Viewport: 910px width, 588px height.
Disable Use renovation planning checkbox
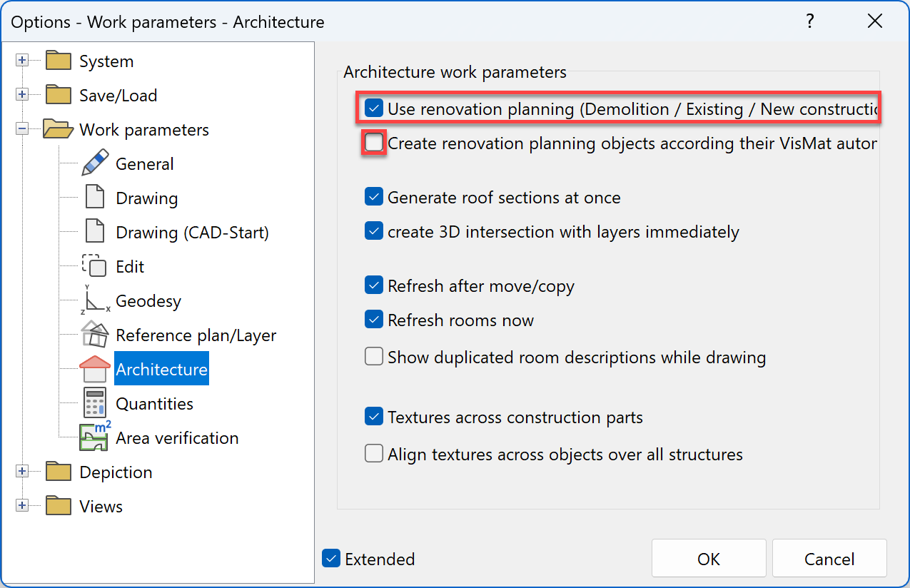click(373, 109)
